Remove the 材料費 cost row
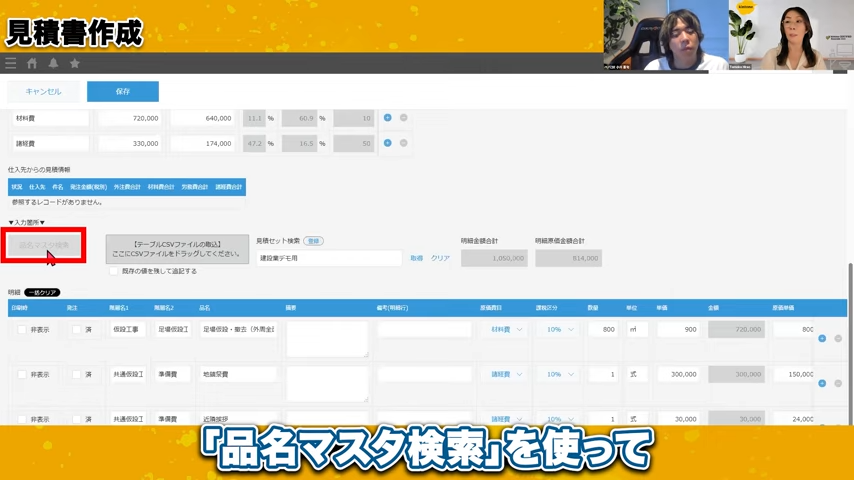Image resolution: width=854 pixels, height=480 pixels. pos(404,118)
